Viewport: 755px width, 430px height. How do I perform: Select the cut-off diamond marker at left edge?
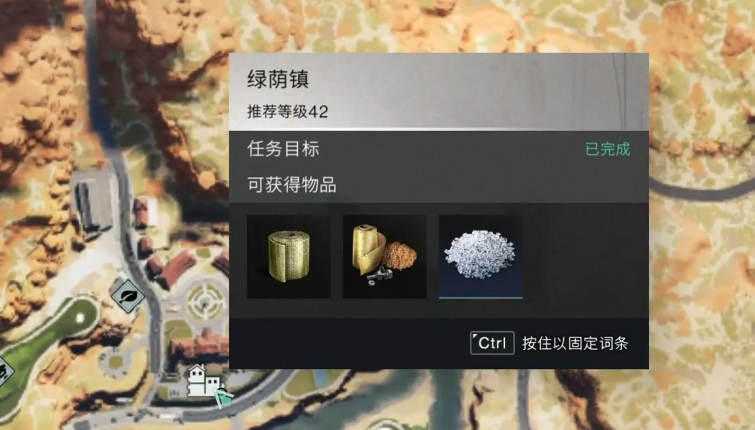(5, 372)
